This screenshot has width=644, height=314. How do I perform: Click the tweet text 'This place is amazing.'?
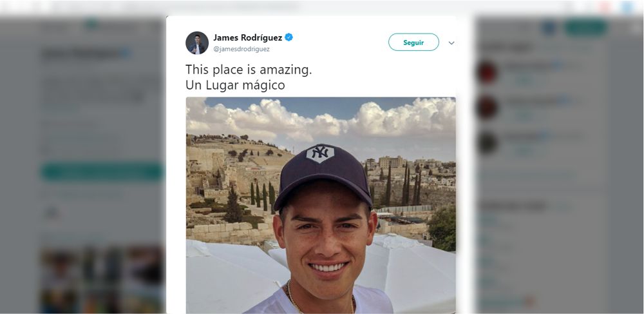(249, 70)
